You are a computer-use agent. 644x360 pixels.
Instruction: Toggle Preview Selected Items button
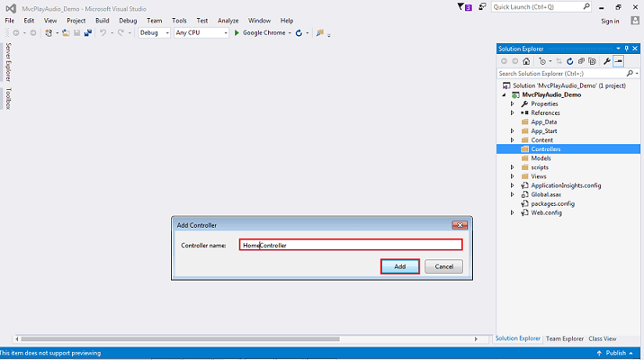click(619, 61)
